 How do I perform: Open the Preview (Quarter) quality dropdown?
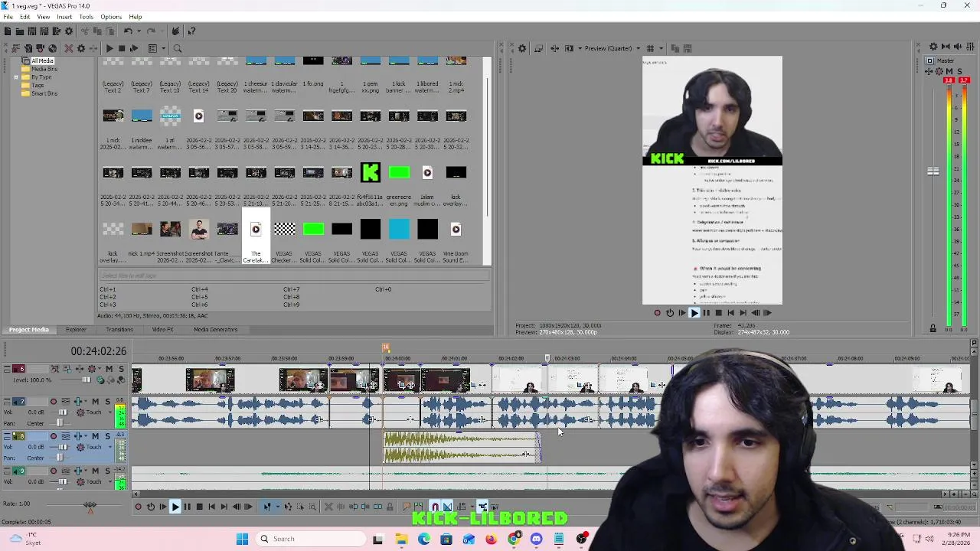(x=639, y=48)
